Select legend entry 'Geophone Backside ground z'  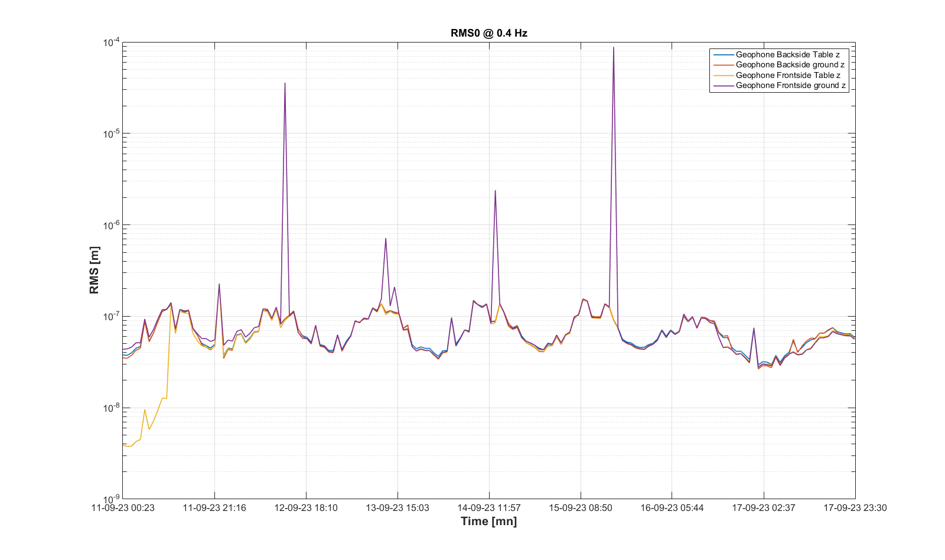click(790, 64)
